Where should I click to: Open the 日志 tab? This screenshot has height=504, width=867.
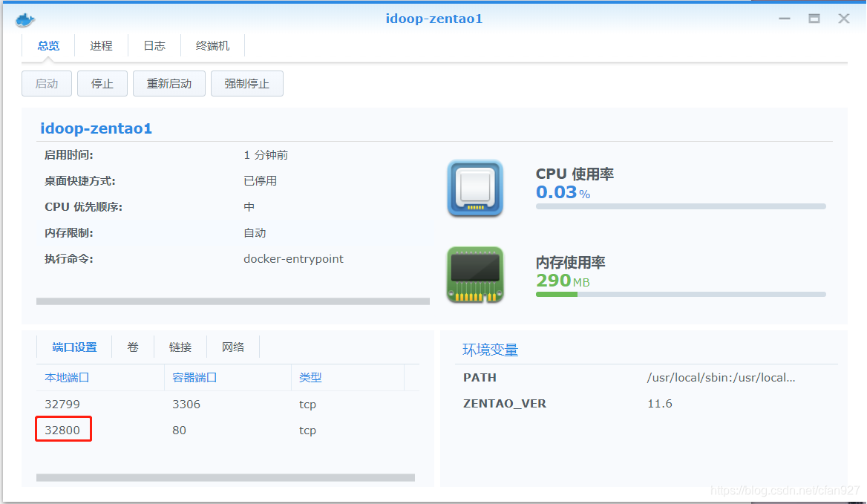(154, 46)
